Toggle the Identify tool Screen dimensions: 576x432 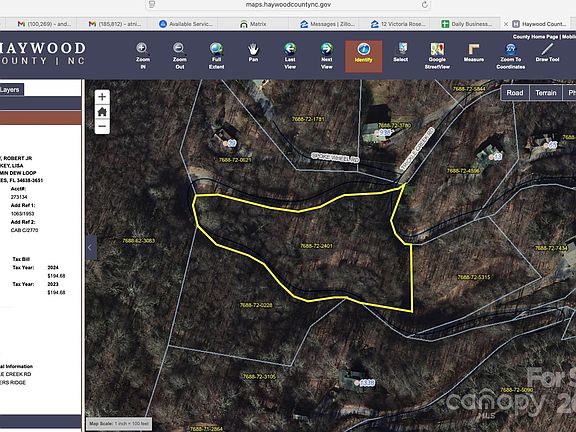coord(363,56)
